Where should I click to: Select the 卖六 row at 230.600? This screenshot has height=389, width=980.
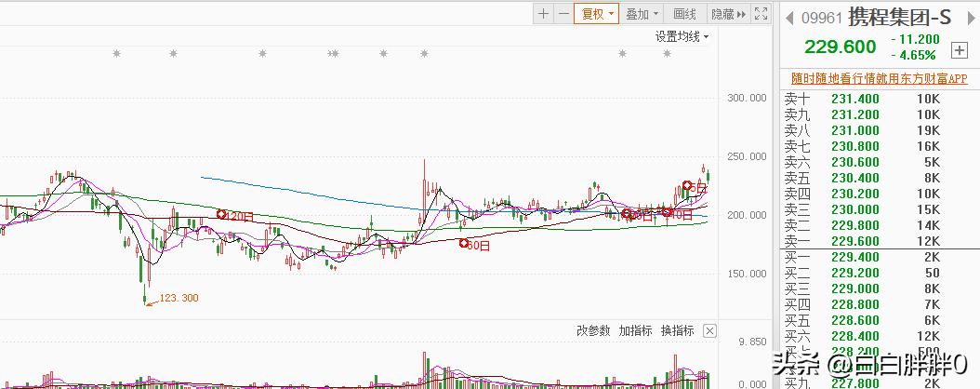point(880,162)
